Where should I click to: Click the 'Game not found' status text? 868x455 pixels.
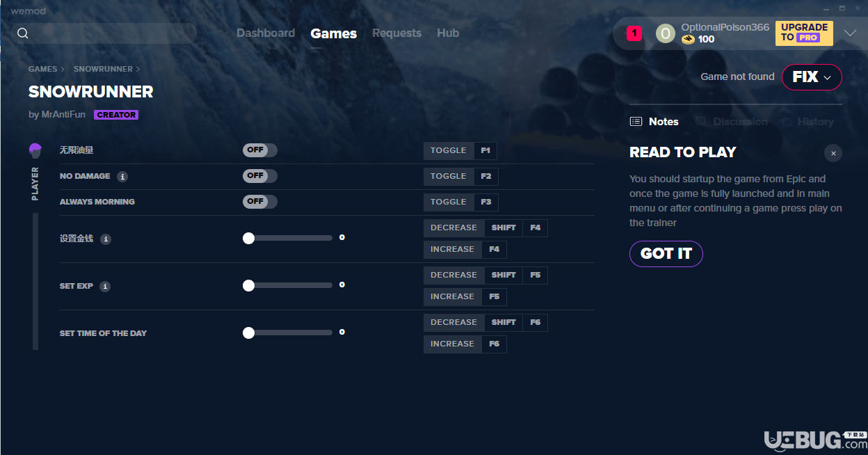click(737, 77)
